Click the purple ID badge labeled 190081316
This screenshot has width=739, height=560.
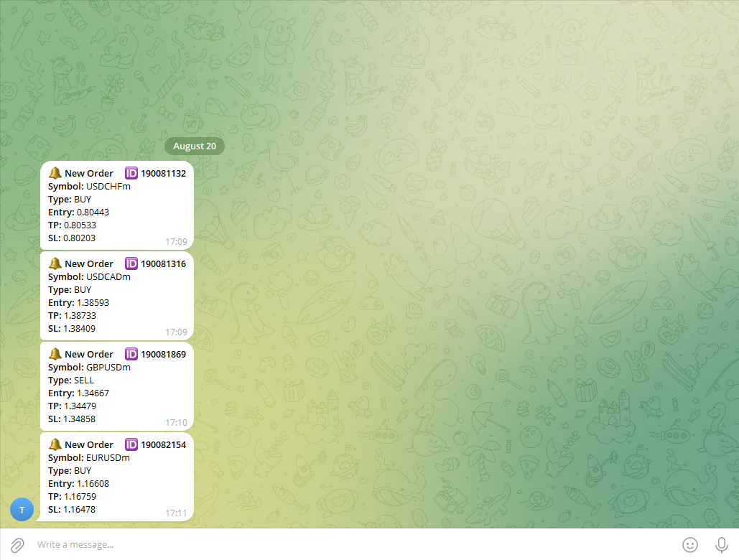[131, 263]
